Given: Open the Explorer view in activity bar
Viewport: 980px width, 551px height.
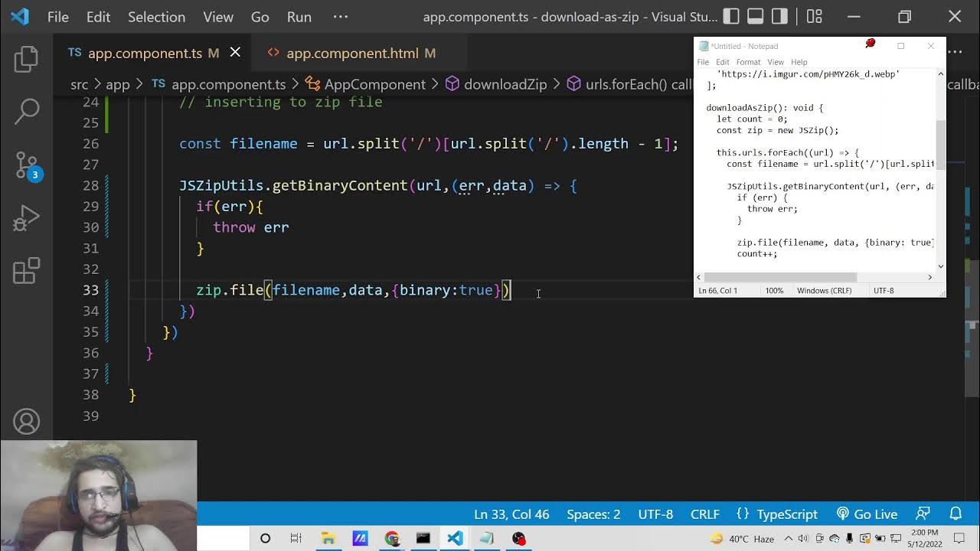Looking at the screenshot, I should [26, 60].
